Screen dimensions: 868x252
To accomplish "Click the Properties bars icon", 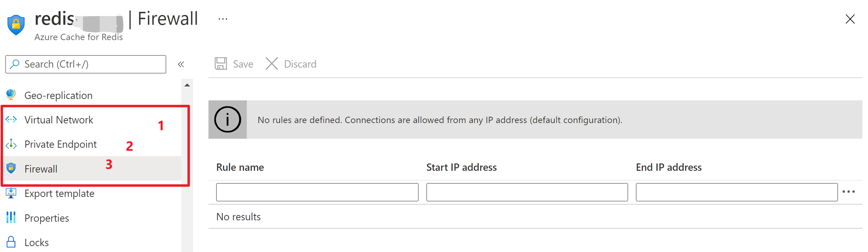I will click(x=11, y=217).
